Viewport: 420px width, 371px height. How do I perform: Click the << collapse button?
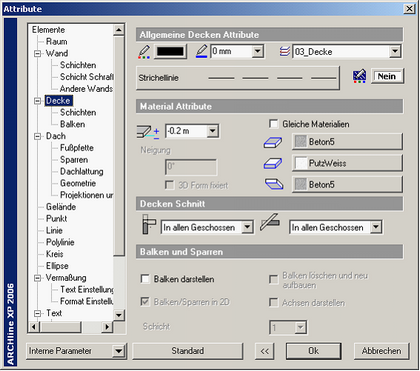coord(265,351)
